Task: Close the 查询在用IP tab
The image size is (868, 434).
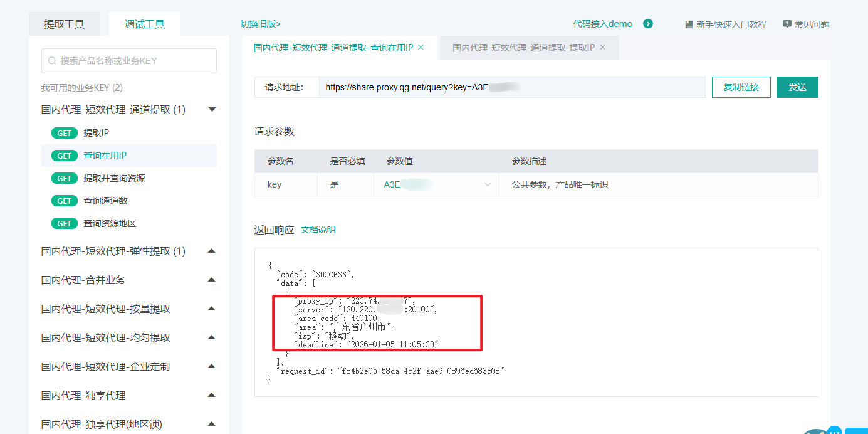Action: click(421, 47)
